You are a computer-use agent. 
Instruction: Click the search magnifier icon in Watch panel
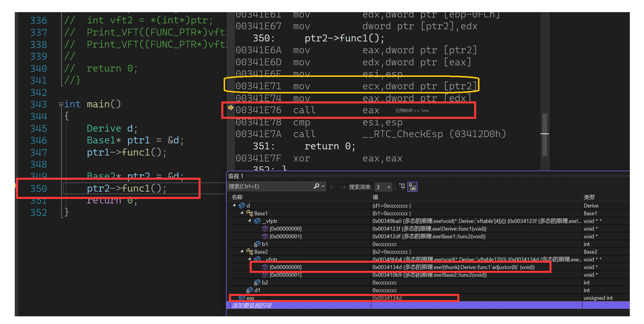click(x=316, y=186)
